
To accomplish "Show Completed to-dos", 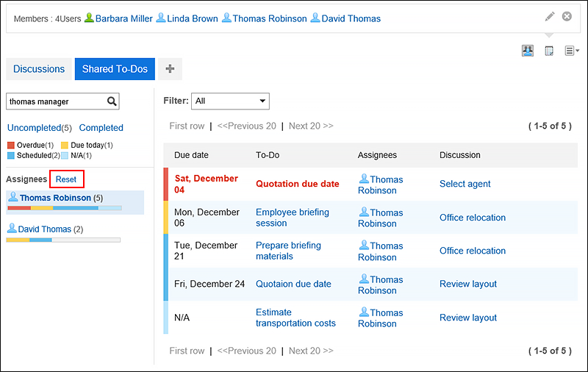I will (x=101, y=128).
